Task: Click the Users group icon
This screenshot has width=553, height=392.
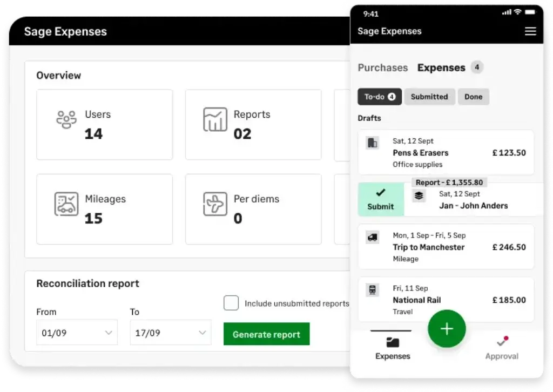Action: click(x=66, y=120)
